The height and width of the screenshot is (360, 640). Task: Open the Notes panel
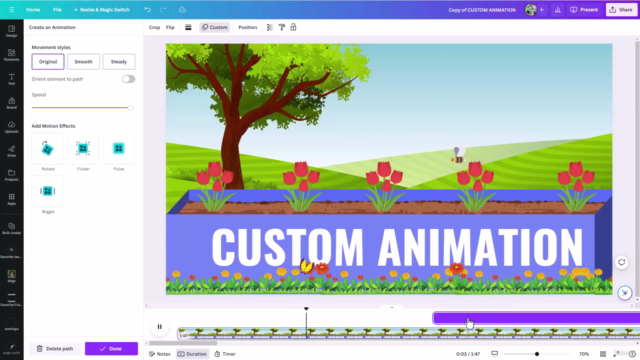tap(160, 354)
